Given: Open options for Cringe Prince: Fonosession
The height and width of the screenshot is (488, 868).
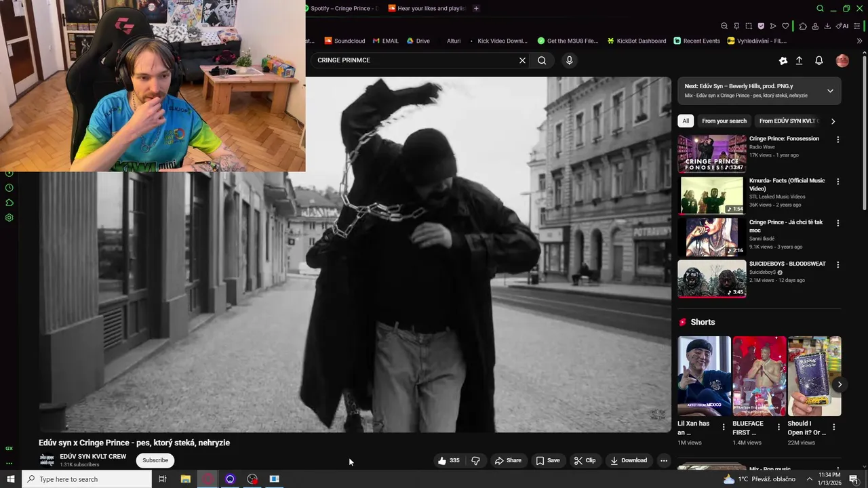Looking at the screenshot, I should [x=837, y=140].
